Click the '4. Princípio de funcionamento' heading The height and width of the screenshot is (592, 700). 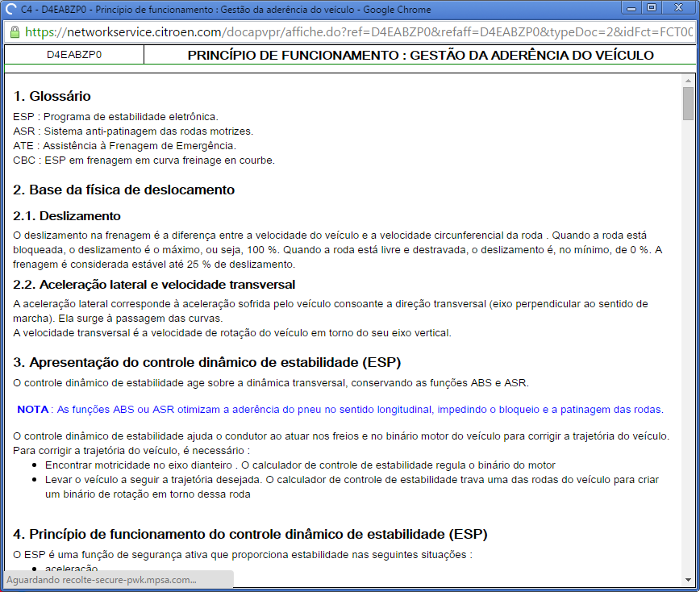(x=250, y=534)
